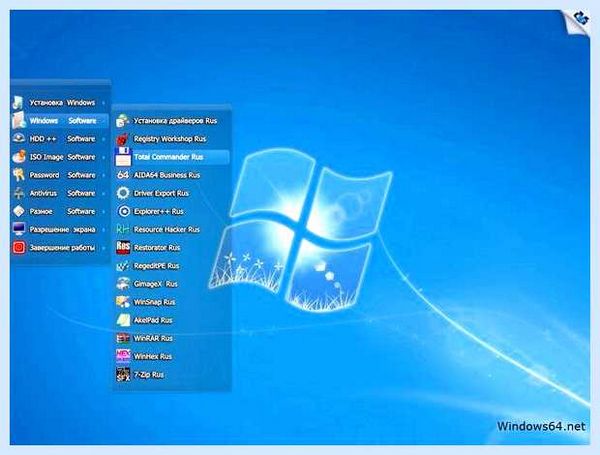Click the GimageX Rus icon
Image resolution: width=600 pixels, height=455 pixels.
tap(123, 284)
